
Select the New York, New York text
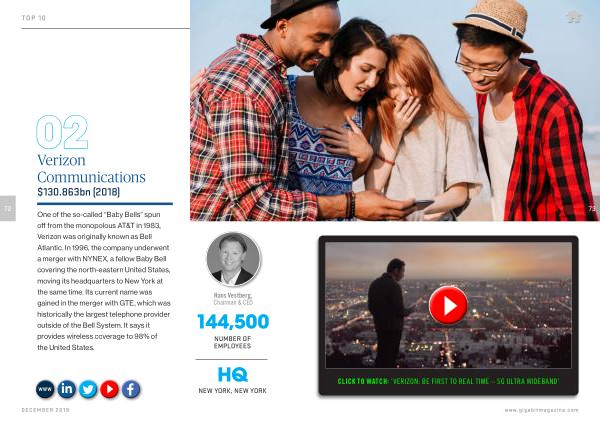(232, 391)
